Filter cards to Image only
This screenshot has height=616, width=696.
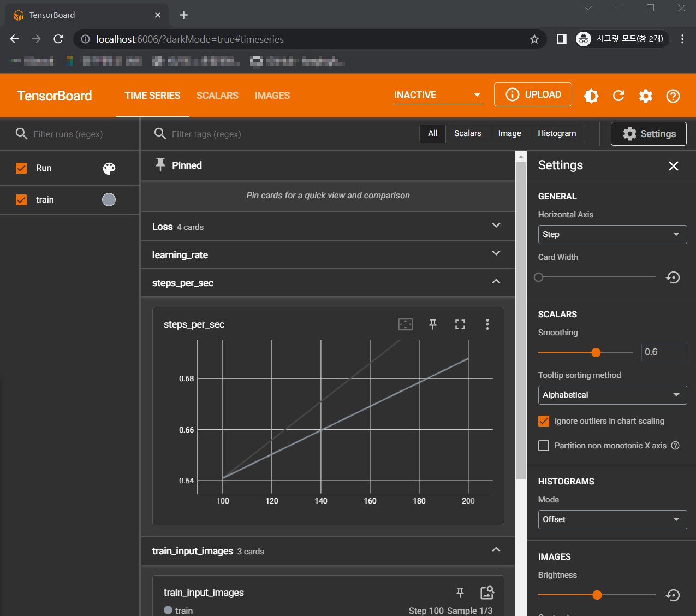(x=510, y=133)
